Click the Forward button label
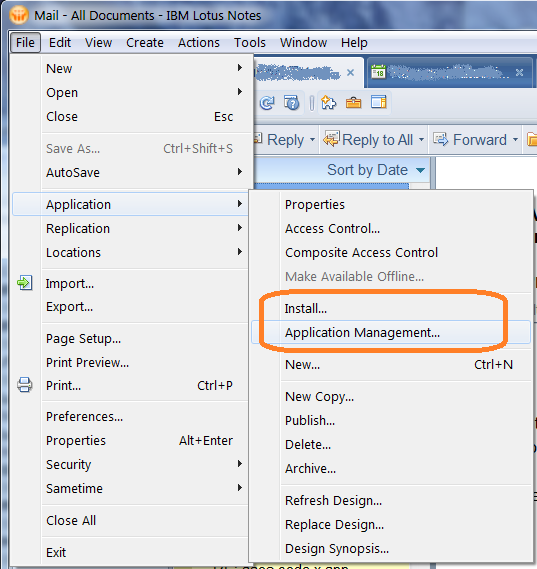The width and height of the screenshot is (537, 569). point(480,140)
